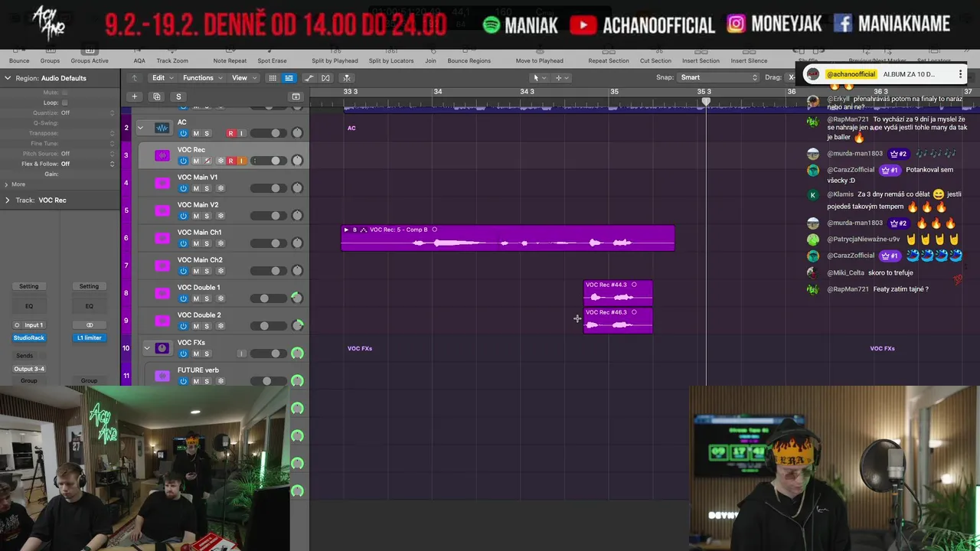Open the L1 limiter plugin slot
The image size is (980, 551).
pos(89,337)
